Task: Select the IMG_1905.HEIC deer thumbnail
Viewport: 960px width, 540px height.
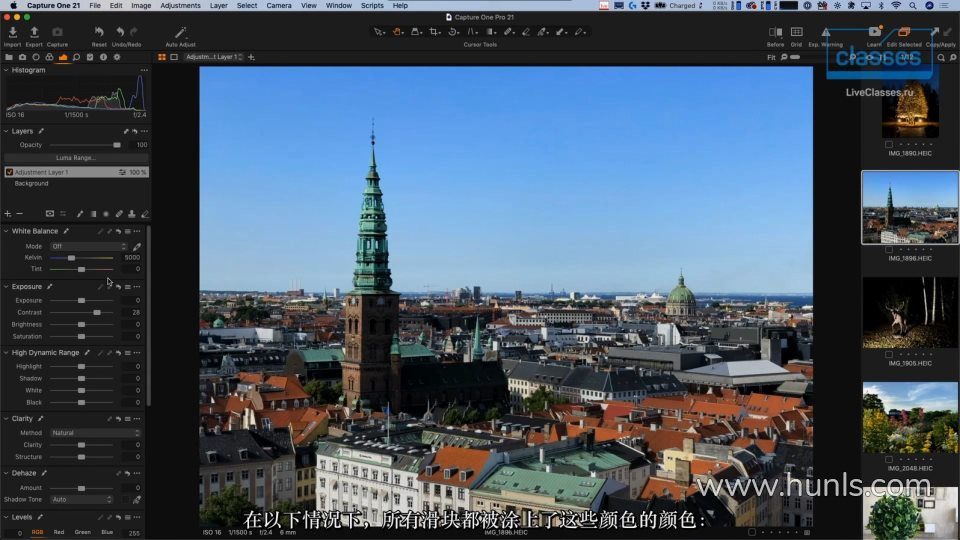Action: [x=910, y=313]
